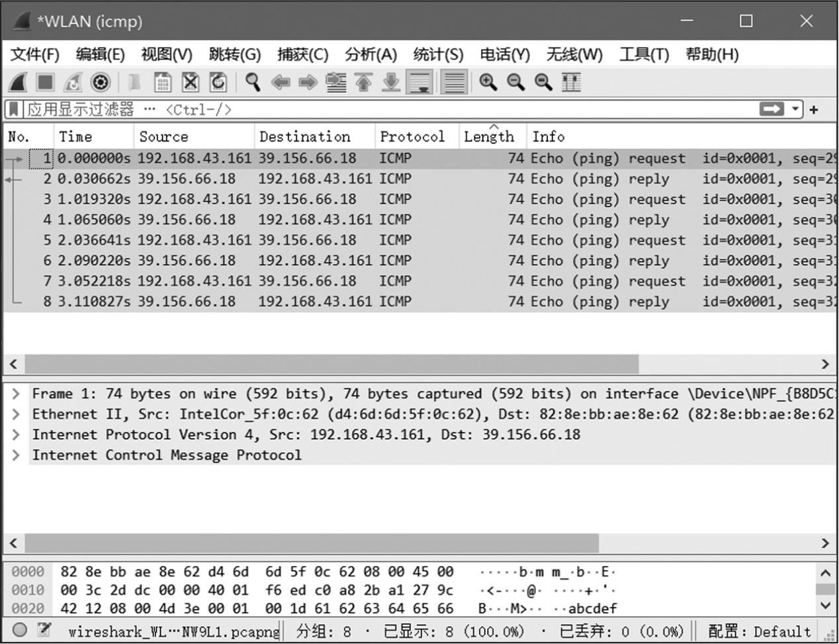Zoom in the packet text
The height and width of the screenshot is (644, 839).
[x=488, y=82]
